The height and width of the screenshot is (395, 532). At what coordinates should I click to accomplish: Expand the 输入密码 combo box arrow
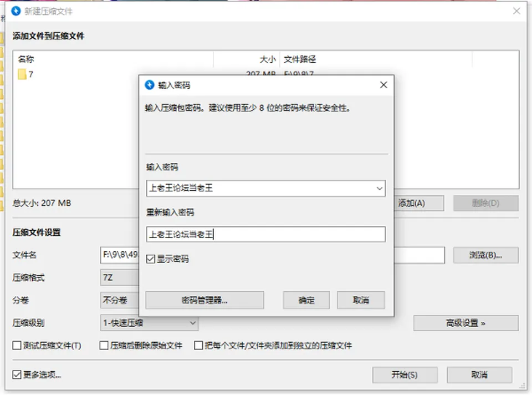point(379,189)
